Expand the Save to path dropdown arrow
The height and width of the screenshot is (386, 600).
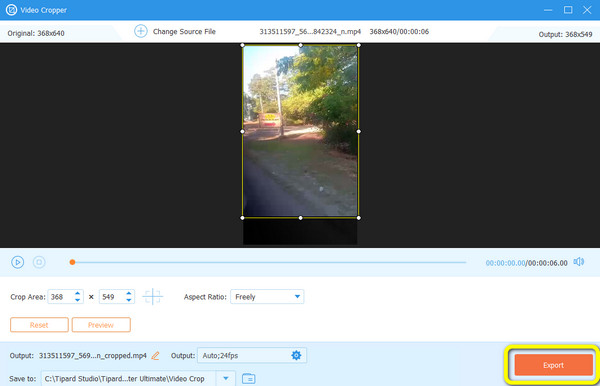point(226,378)
